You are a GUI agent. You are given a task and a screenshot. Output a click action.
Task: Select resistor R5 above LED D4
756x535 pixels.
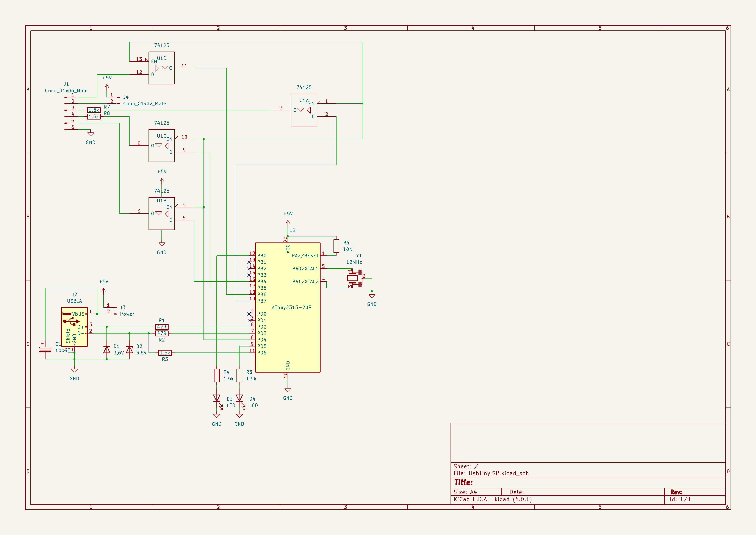[x=239, y=376]
